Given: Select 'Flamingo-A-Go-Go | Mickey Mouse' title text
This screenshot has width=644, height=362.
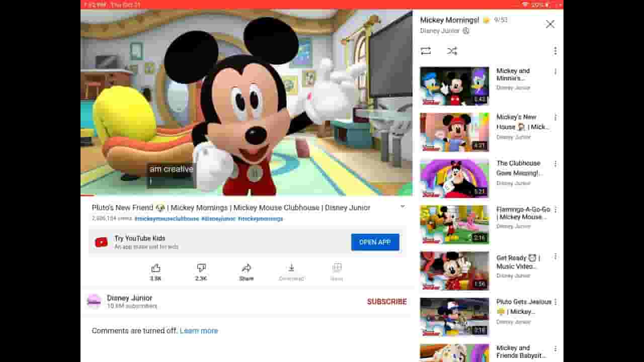Looking at the screenshot, I should (523, 213).
